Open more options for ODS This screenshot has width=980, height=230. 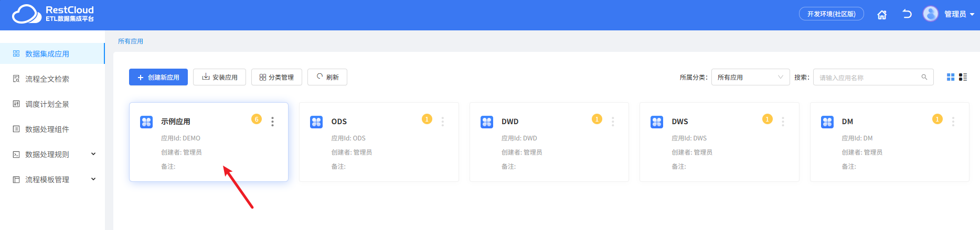(443, 122)
